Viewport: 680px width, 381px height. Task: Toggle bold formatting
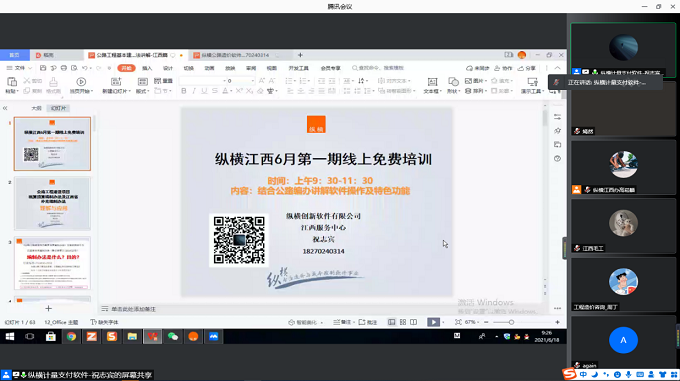(x=184, y=91)
